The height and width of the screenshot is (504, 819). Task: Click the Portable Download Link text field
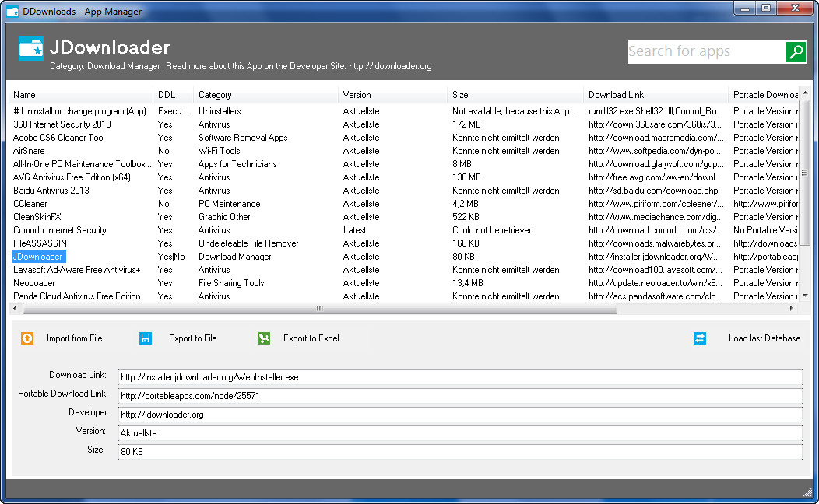(x=460, y=396)
